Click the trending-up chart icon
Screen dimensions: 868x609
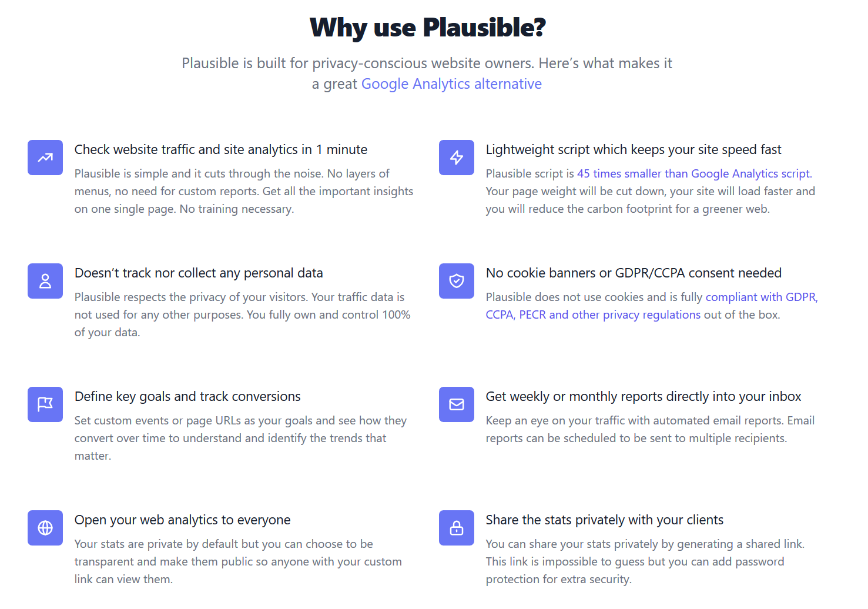pos(45,158)
